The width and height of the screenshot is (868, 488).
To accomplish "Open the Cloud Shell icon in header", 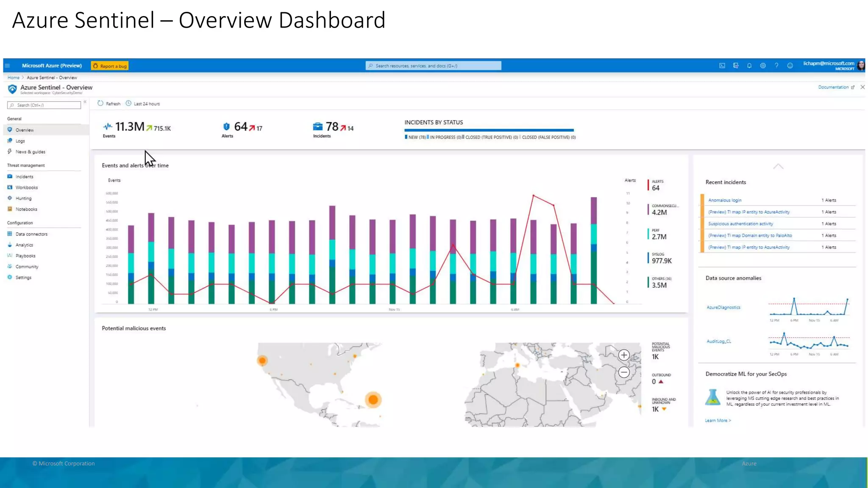I will click(x=722, y=66).
